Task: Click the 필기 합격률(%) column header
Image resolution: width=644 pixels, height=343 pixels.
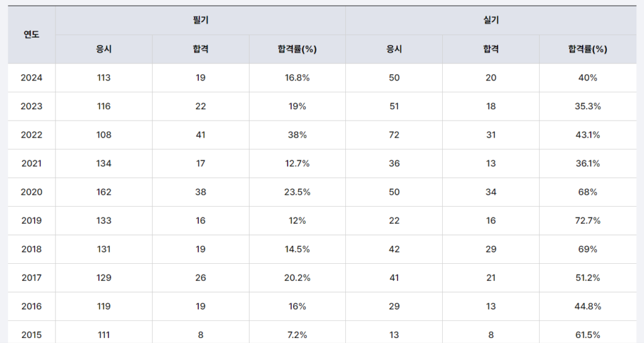Action: [x=297, y=49]
